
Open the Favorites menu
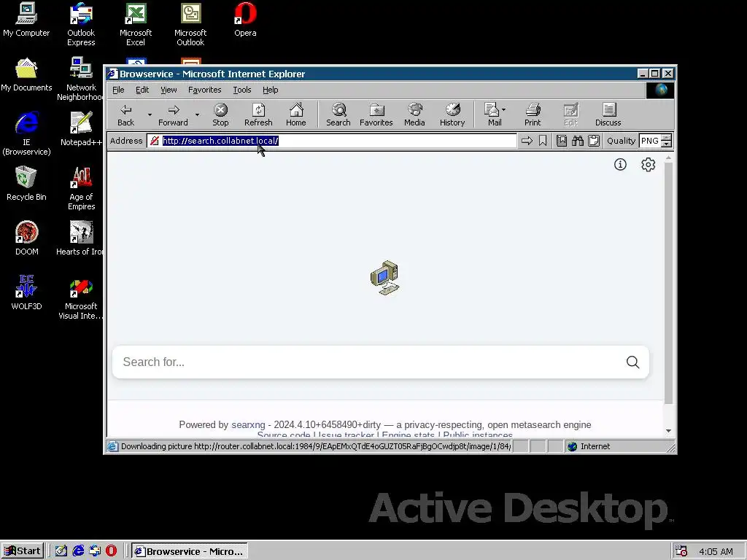204,90
